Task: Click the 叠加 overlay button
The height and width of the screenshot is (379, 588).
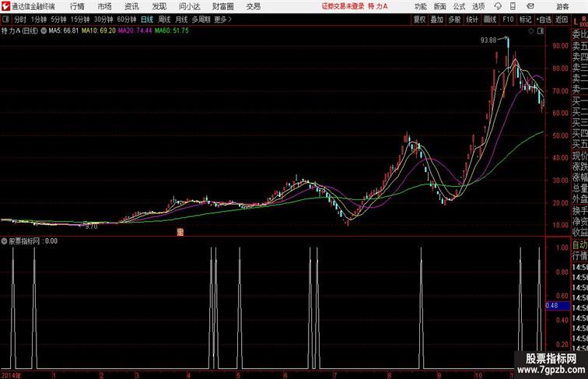Action: pyautogui.click(x=437, y=19)
